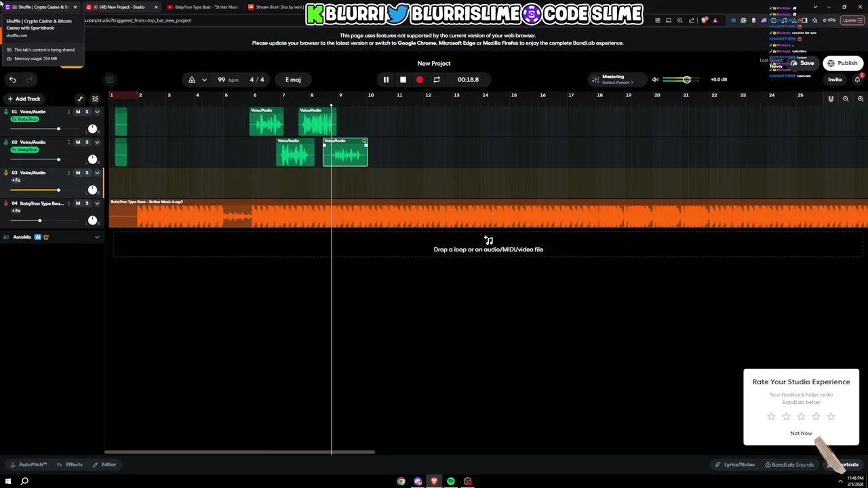Viewport: 868px width, 488px height.
Task: Open the notifications bell icon
Action: pos(858,80)
